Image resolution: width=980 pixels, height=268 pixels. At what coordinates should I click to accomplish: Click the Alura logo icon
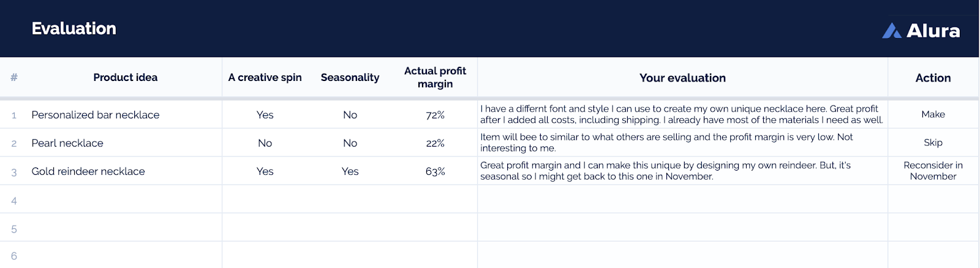(x=891, y=31)
